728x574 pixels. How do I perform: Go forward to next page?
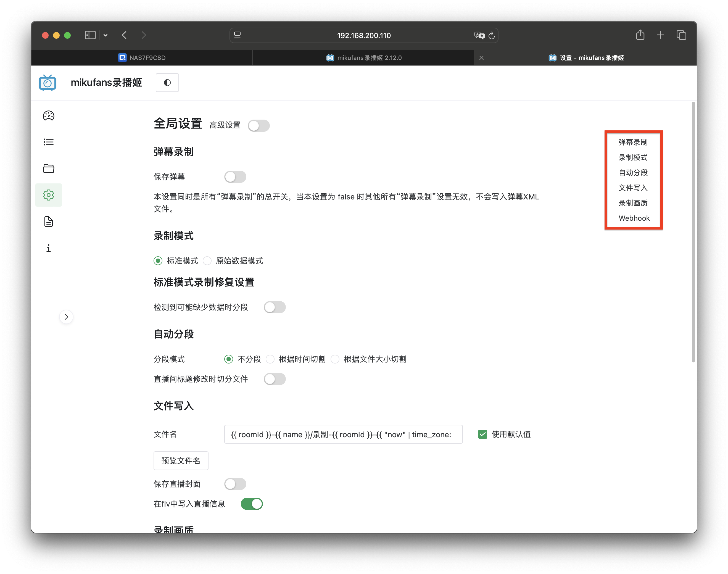[x=143, y=35]
